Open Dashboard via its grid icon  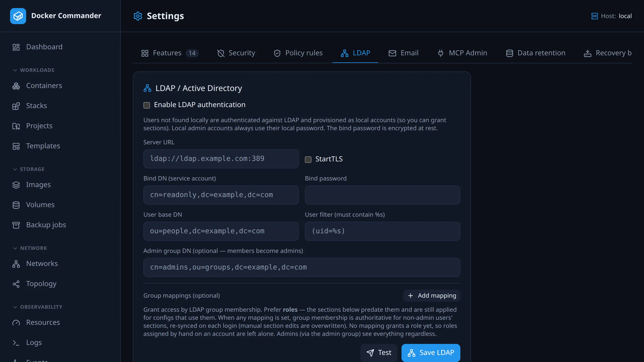16,47
